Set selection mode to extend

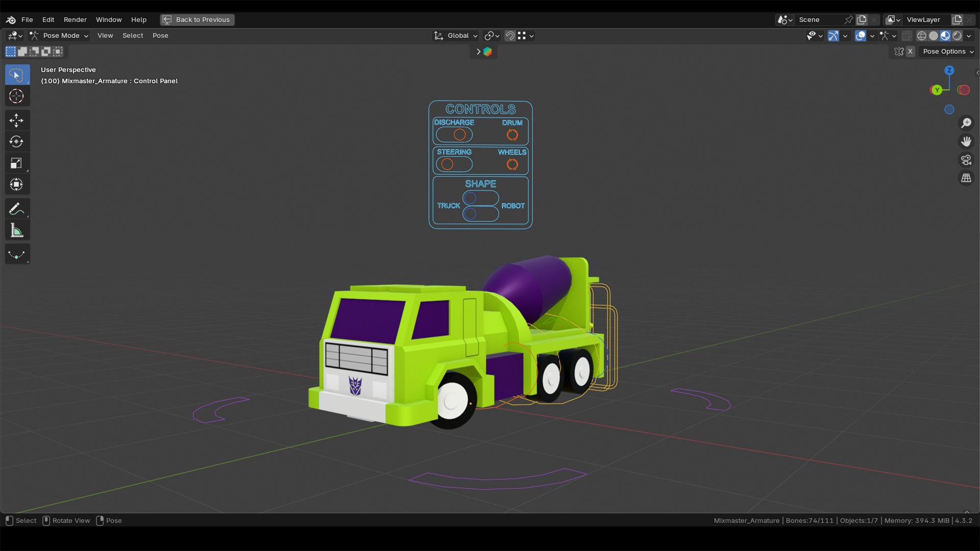tap(22, 52)
